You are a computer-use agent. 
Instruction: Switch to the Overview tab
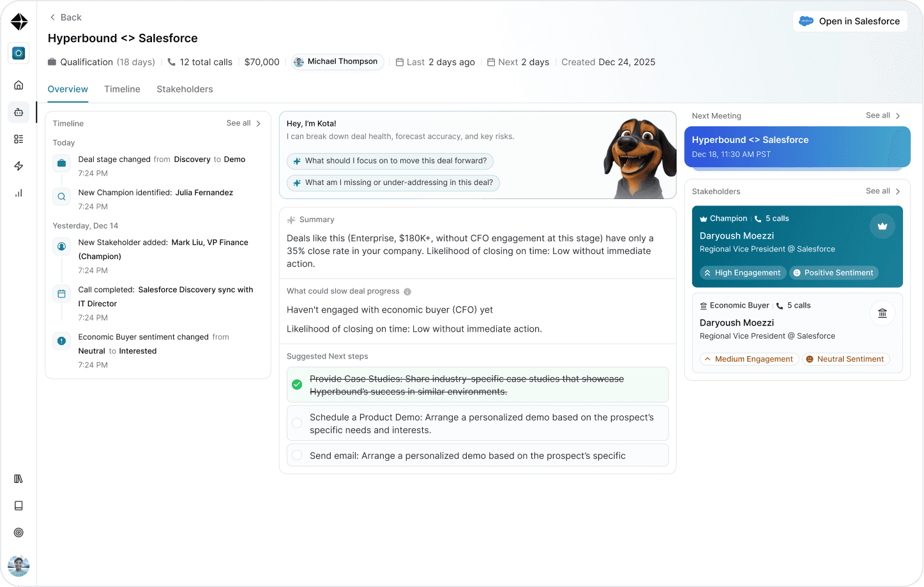(x=68, y=89)
